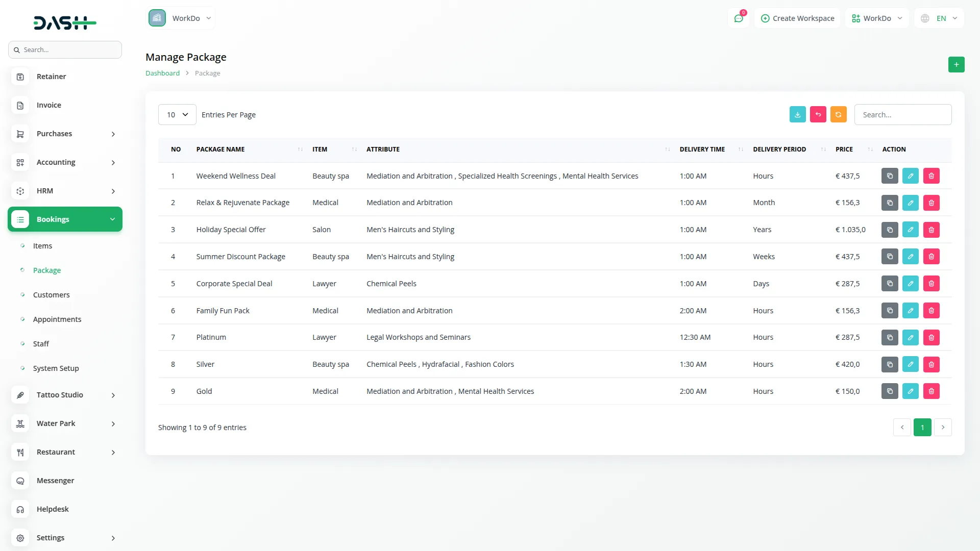
Task: Open the EN language dropdown
Action: pos(939,18)
